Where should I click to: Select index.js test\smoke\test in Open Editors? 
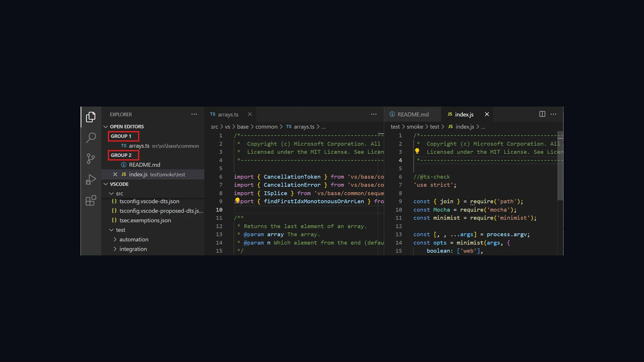[x=153, y=174]
